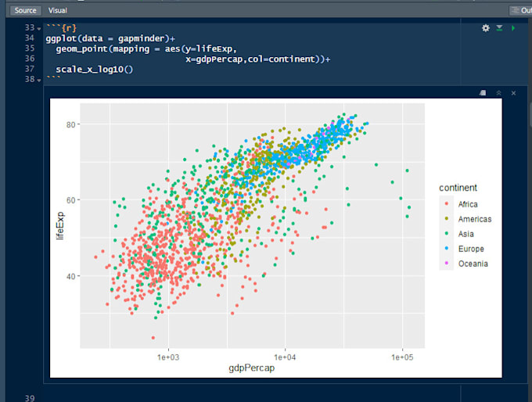Run all chunks above icon
Screen dimensions: 532x402
pos(499,28)
